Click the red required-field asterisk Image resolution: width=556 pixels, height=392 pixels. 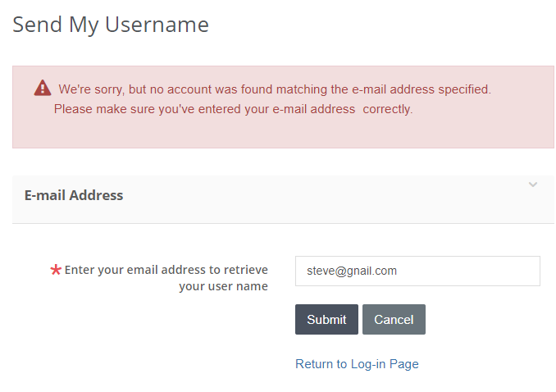point(56,270)
